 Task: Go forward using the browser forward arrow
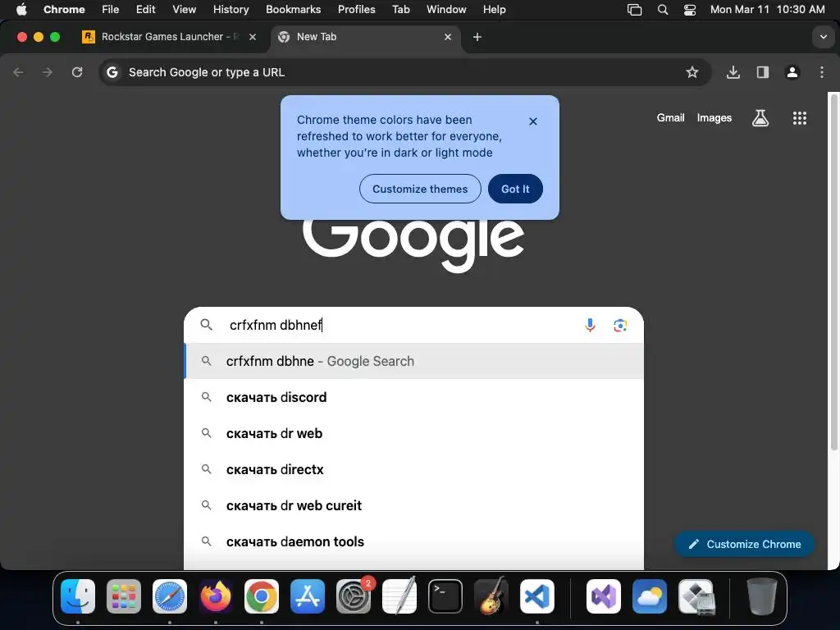coord(48,72)
